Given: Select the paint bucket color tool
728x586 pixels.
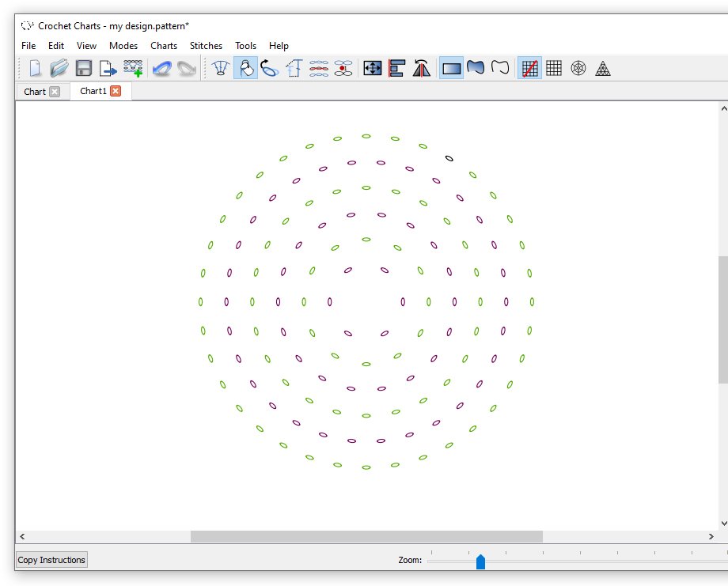Looking at the screenshot, I should (x=245, y=68).
